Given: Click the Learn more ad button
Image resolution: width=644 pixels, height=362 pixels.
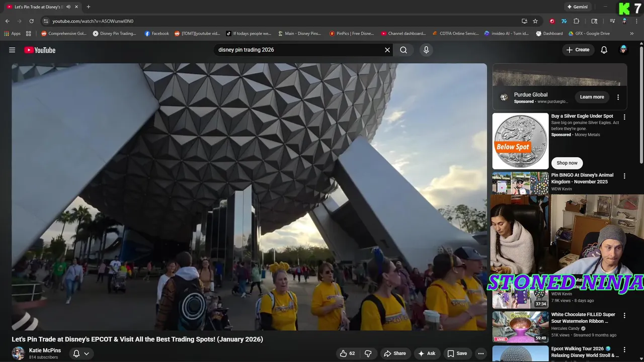Looking at the screenshot, I should click(x=592, y=97).
